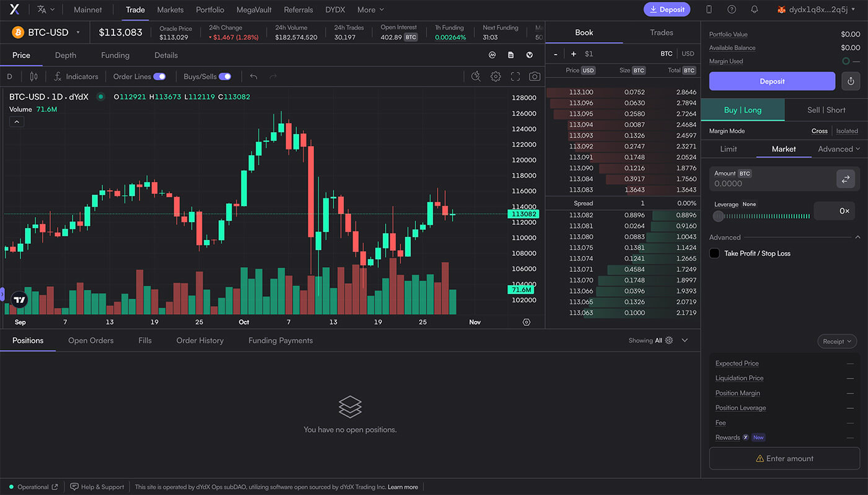Viewport: 868px width, 495px height.
Task: Toggle the Order Lines switch
Action: [159, 77]
